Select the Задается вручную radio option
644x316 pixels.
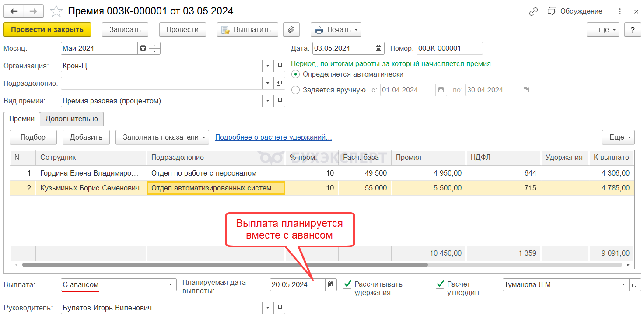(296, 90)
